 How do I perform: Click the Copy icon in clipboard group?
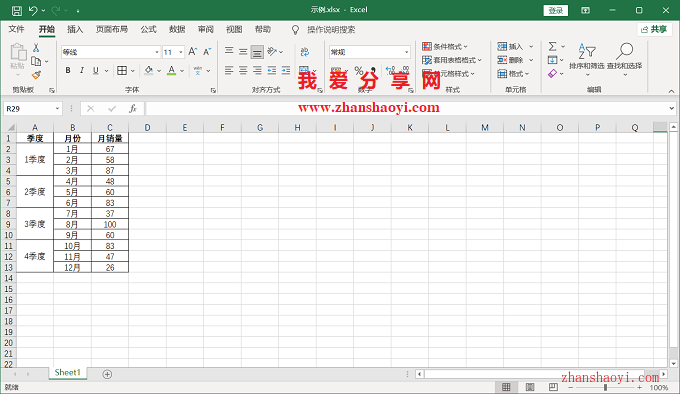click(36, 61)
